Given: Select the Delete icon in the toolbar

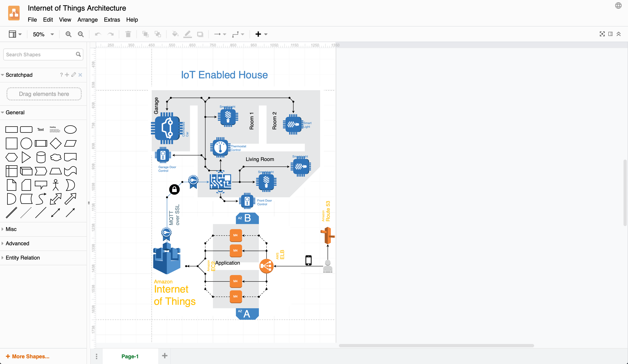Looking at the screenshot, I should [128, 34].
